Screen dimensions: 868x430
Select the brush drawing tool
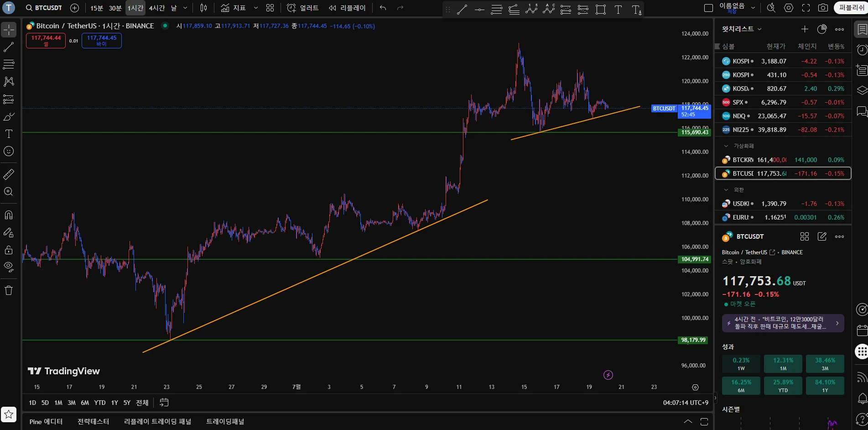[9, 116]
